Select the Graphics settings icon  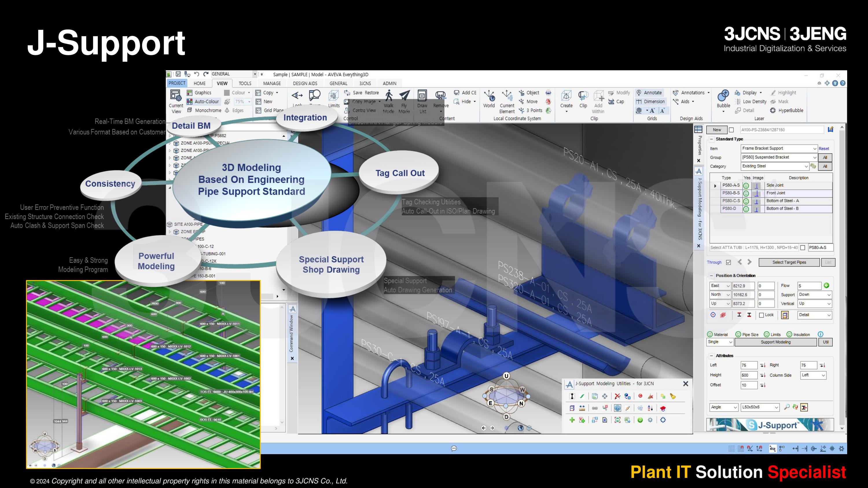[x=190, y=93]
